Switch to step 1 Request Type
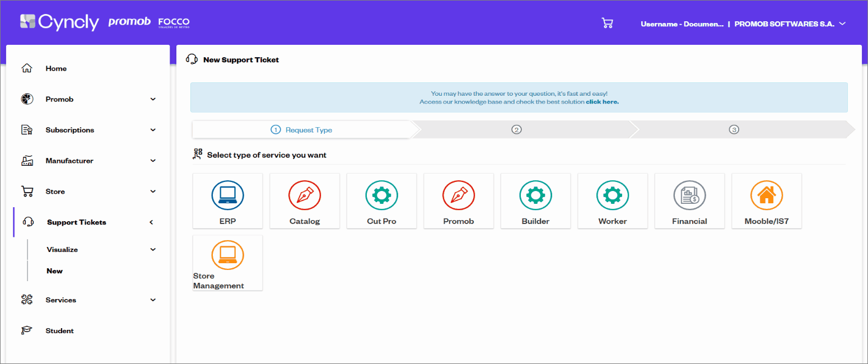The image size is (868, 364). 302,130
